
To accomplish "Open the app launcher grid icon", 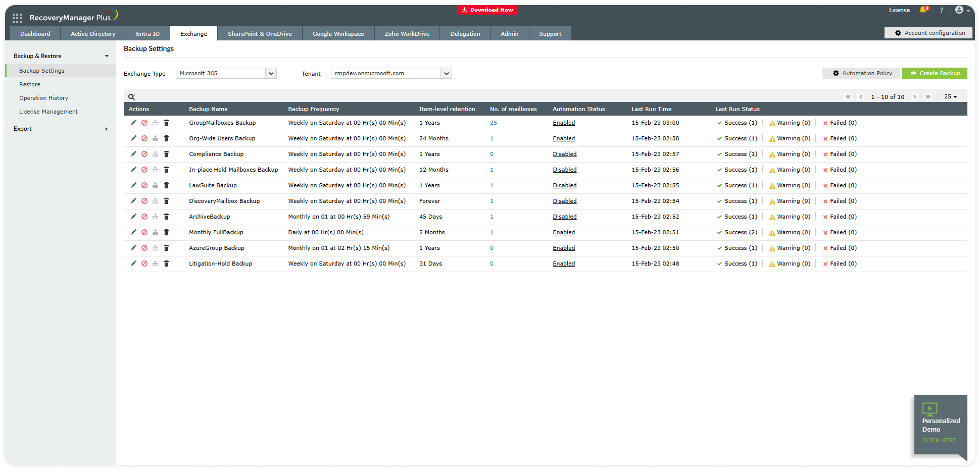I will (x=17, y=18).
